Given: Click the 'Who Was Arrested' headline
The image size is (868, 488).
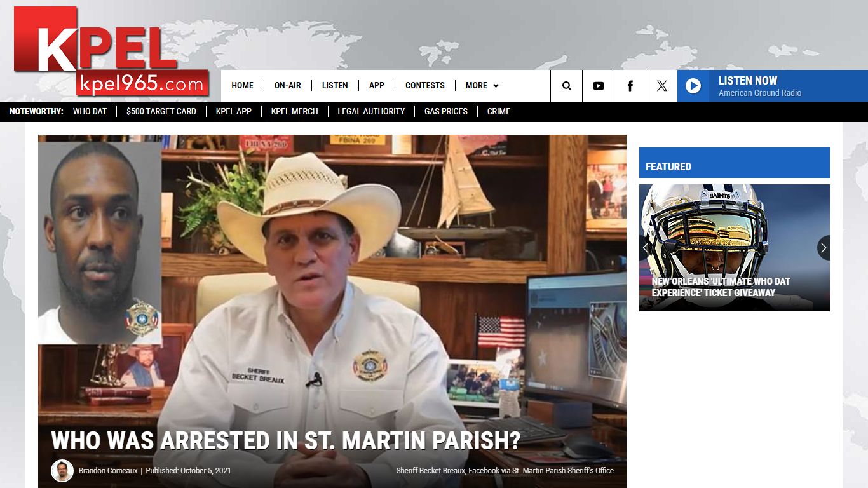Looking at the screenshot, I should click(x=286, y=440).
